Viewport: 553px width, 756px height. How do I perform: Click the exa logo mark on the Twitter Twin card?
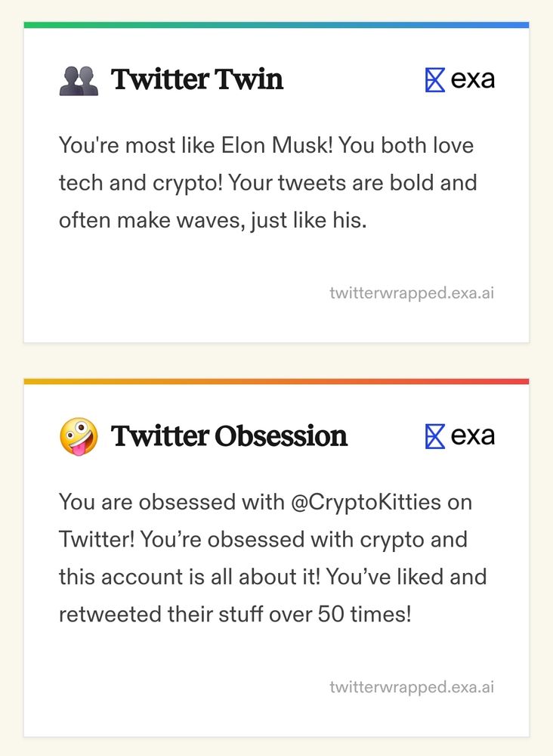(435, 80)
